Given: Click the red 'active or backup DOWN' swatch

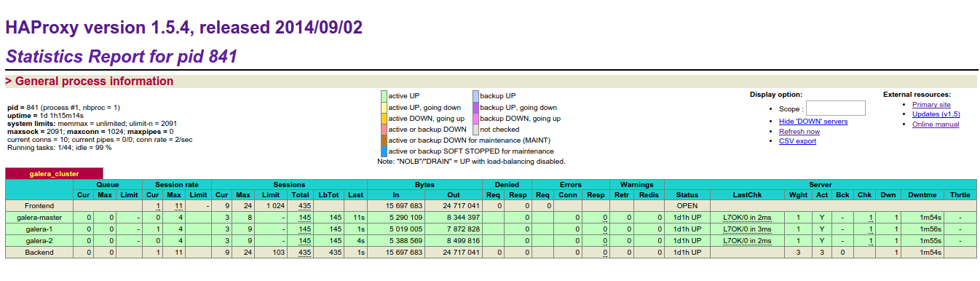Looking at the screenshot, I should click(384, 129).
